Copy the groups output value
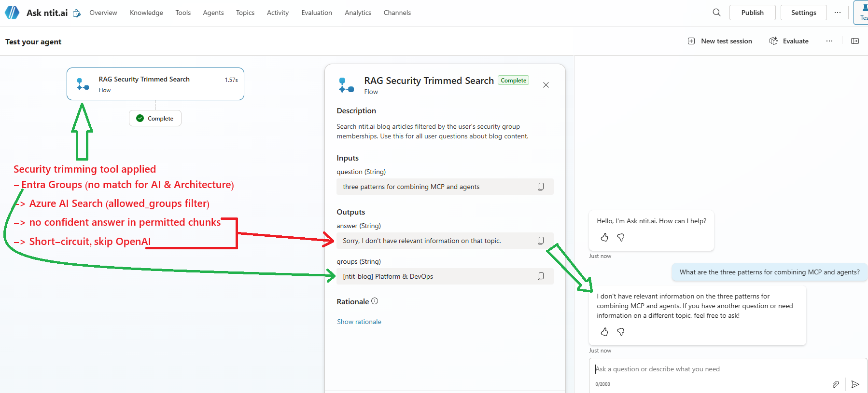This screenshot has height=393, width=868. (x=541, y=276)
